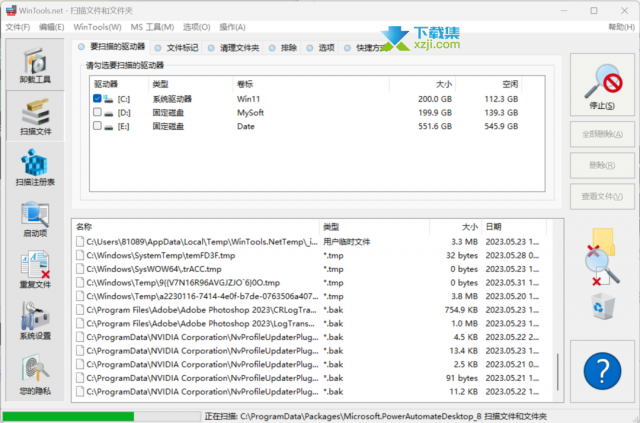The width and height of the screenshot is (640, 423).
Task: Select the 'Win11' volume label
Action: tap(248, 99)
